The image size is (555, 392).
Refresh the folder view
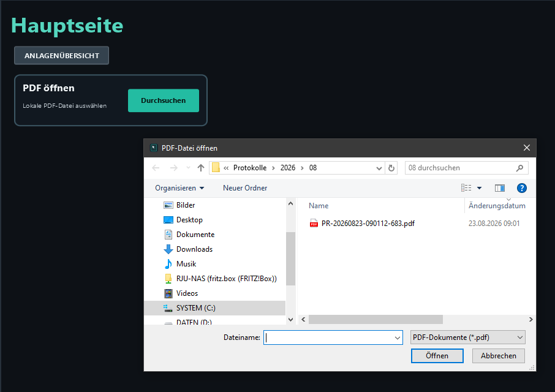tap(391, 168)
